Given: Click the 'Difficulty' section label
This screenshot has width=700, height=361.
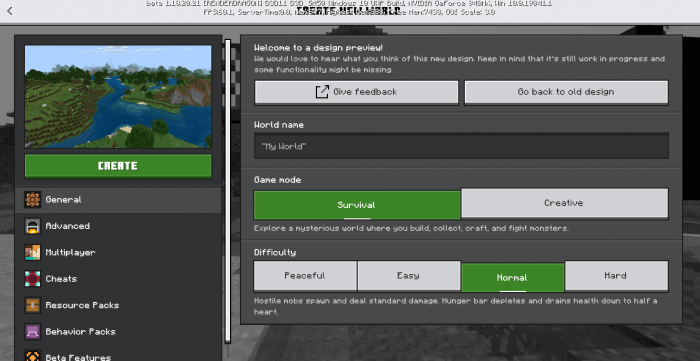Looking at the screenshot, I should pos(275,252).
